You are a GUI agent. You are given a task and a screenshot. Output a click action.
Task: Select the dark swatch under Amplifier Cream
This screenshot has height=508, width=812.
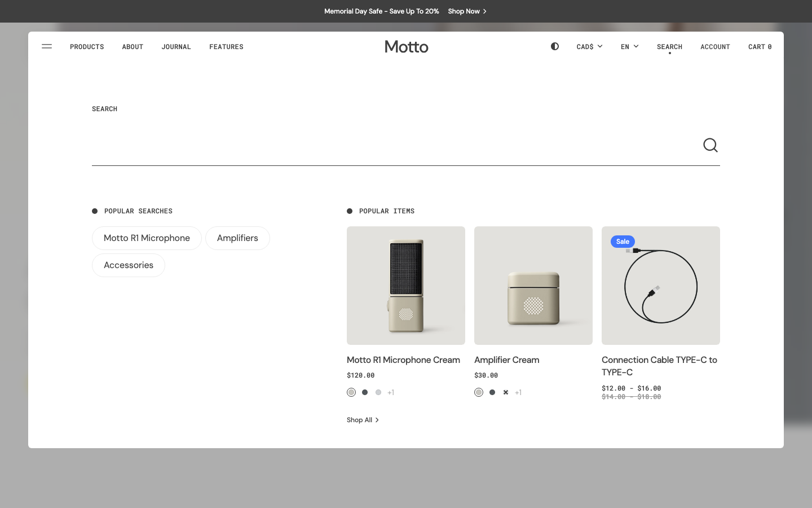[492, 392]
